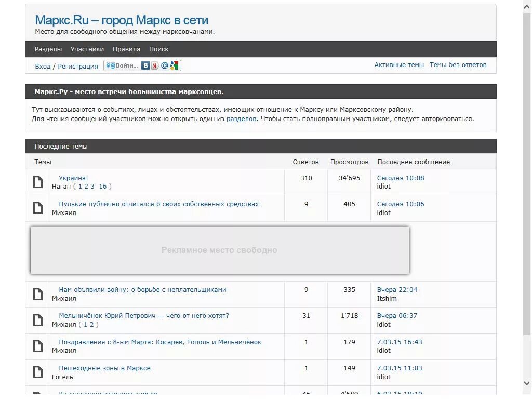Open last message 7.03.15 11:03
This screenshot has width=532, height=399.
coord(400,368)
